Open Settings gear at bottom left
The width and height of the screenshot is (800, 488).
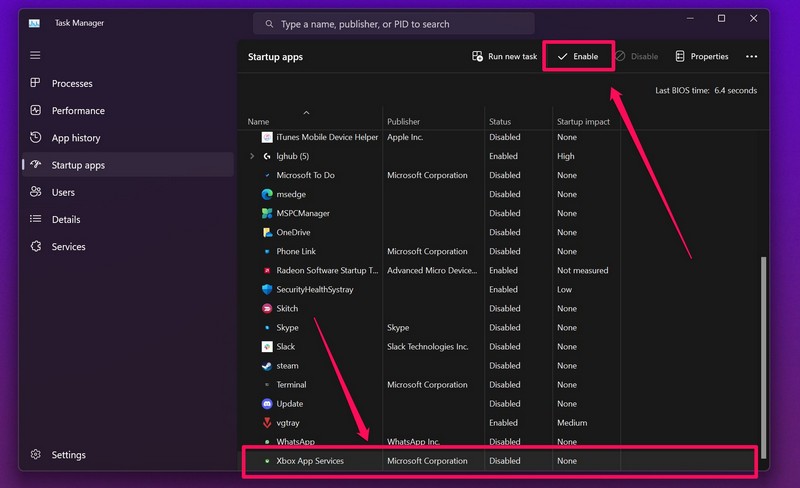[36, 455]
